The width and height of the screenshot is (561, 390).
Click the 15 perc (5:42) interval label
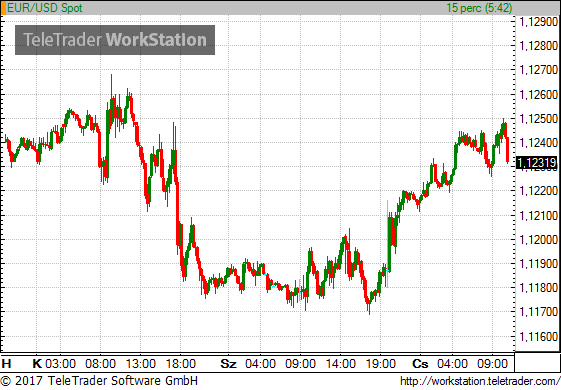tap(479, 8)
